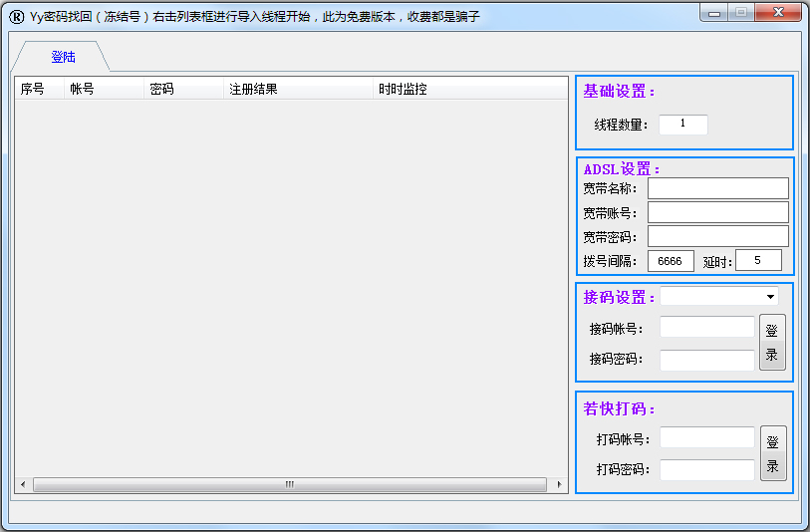This screenshot has width=810, height=532.
Task: Focus the 接码密码 input box
Action: pyautogui.click(x=706, y=360)
